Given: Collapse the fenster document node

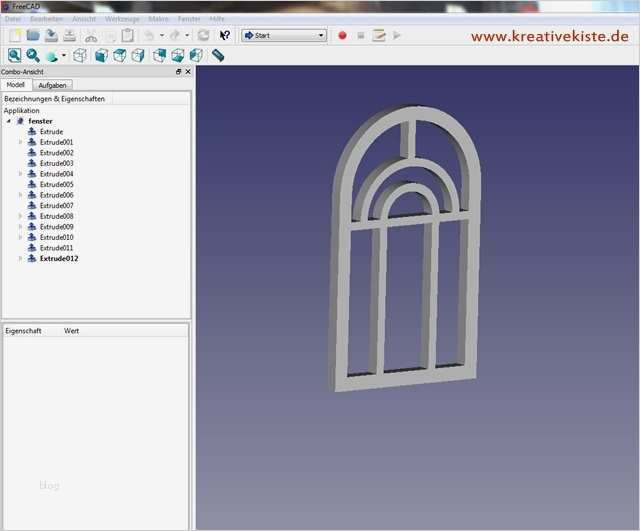Looking at the screenshot, I should [x=9, y=121].
